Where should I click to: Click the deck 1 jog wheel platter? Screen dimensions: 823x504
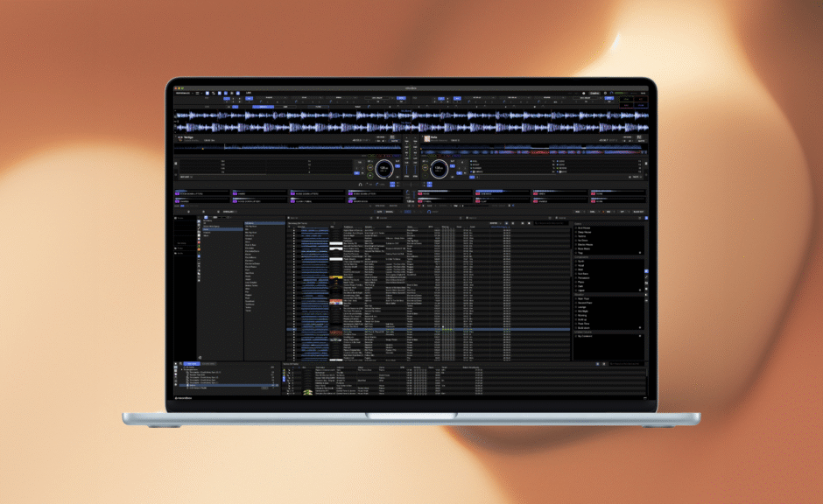point(385,169)
